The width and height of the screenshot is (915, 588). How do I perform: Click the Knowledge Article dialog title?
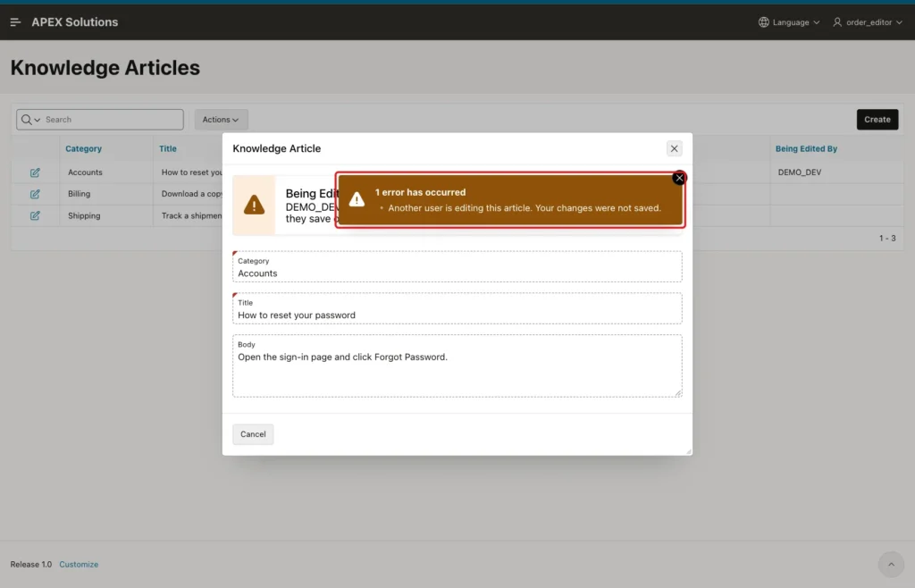(x=277, y=148)
